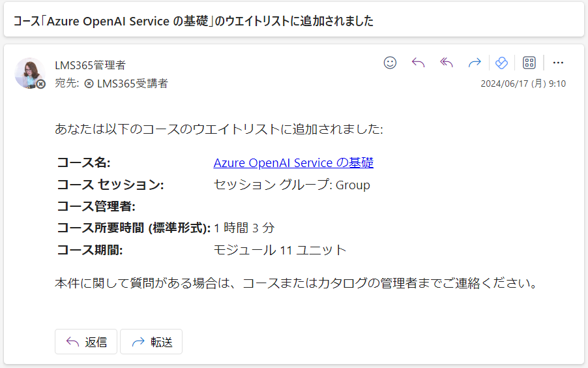Click the label コース名:

point(83,162)
